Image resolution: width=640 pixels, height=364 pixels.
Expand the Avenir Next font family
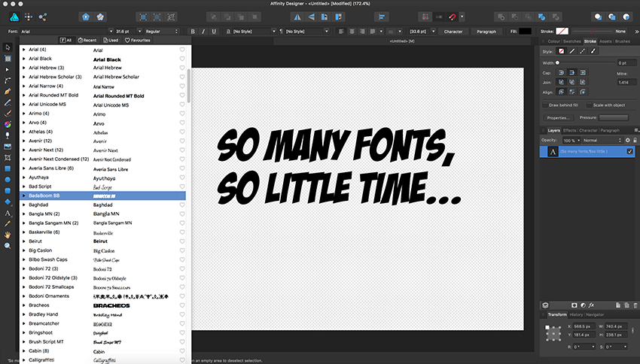[24, 150]
